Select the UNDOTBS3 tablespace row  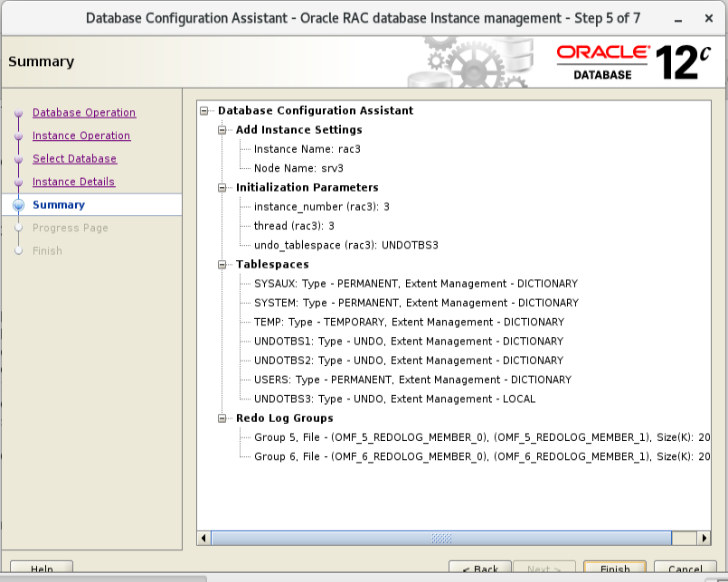[394, 399]
